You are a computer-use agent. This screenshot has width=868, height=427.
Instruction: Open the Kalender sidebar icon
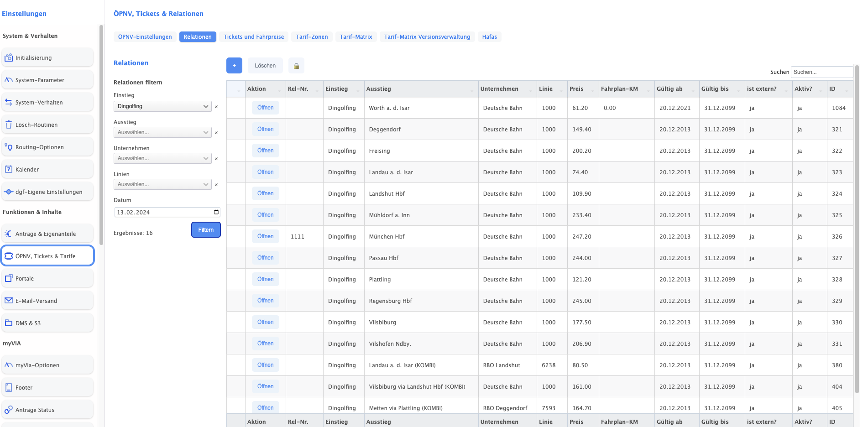(9, 170)
